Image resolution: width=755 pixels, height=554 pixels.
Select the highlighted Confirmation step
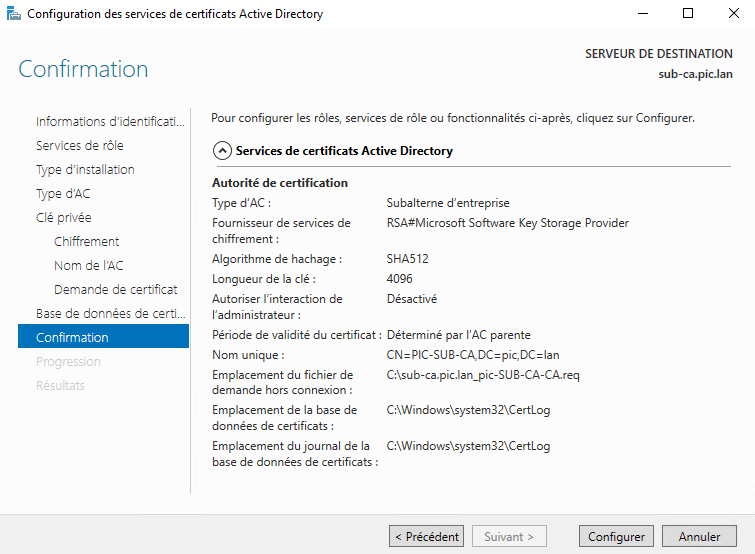[104, 336]
